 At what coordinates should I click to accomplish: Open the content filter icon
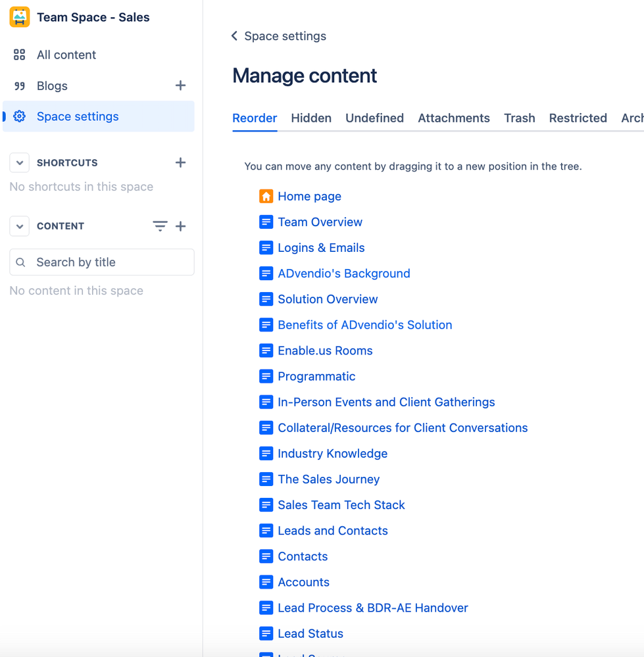[x=160, y=226]
